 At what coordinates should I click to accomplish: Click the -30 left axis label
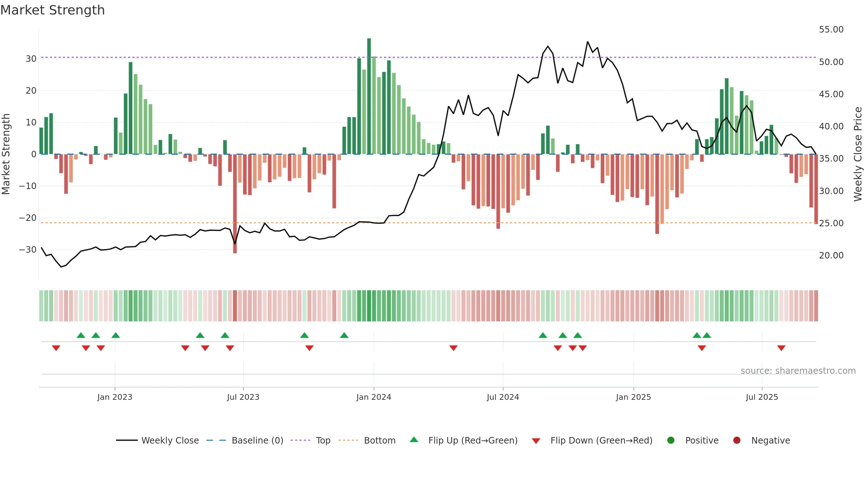coord(28,250)
